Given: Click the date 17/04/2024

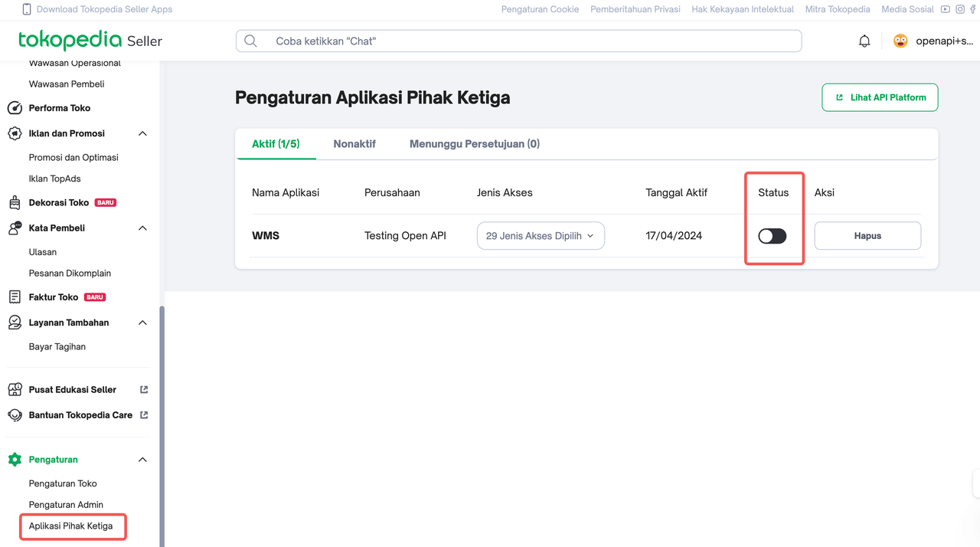Looking at the screenshot, I should tap(674, 236).
